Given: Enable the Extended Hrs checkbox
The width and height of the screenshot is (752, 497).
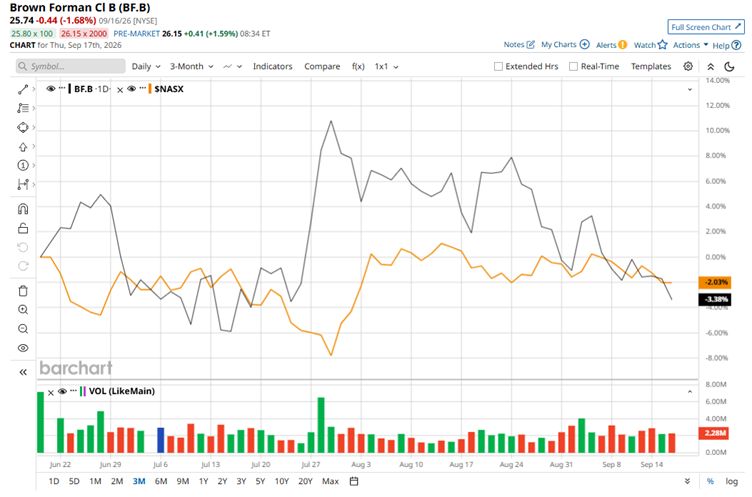Looking at the screenshot, I should click(x=498, y=66).
